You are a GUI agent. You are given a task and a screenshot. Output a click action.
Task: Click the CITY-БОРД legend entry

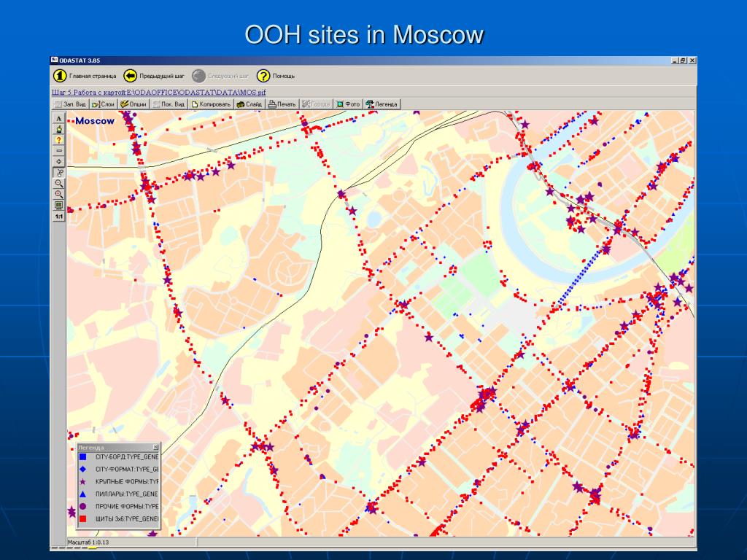click(x=127, y=456)
